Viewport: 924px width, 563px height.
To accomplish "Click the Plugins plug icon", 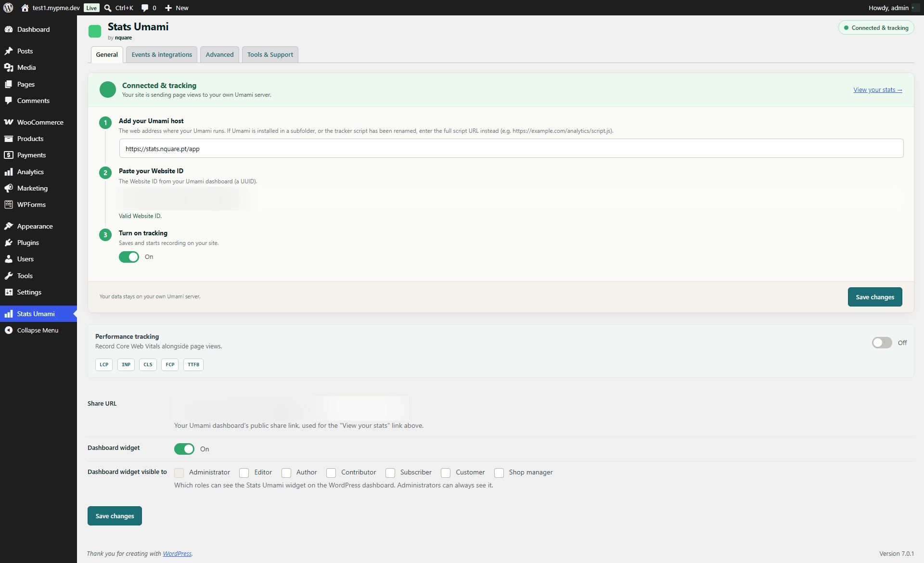I will tap(9, 243).
